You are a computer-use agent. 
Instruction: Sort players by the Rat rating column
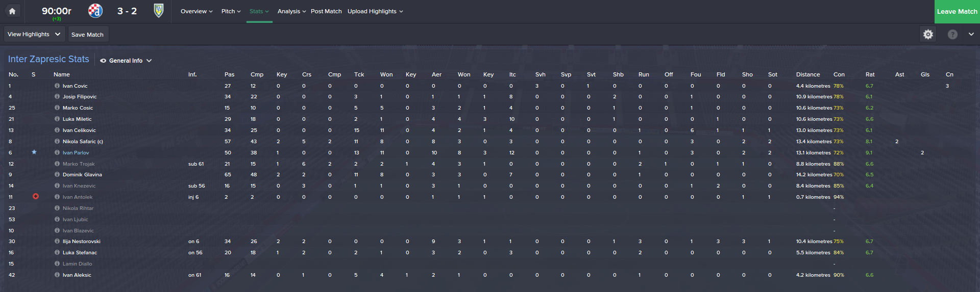[x=870, y=74]
